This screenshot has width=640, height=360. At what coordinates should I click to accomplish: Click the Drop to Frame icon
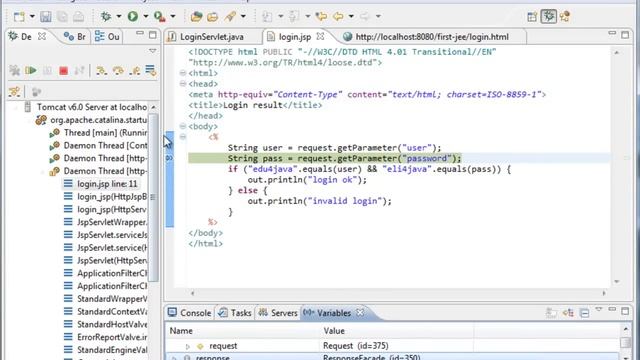(151, 71)
